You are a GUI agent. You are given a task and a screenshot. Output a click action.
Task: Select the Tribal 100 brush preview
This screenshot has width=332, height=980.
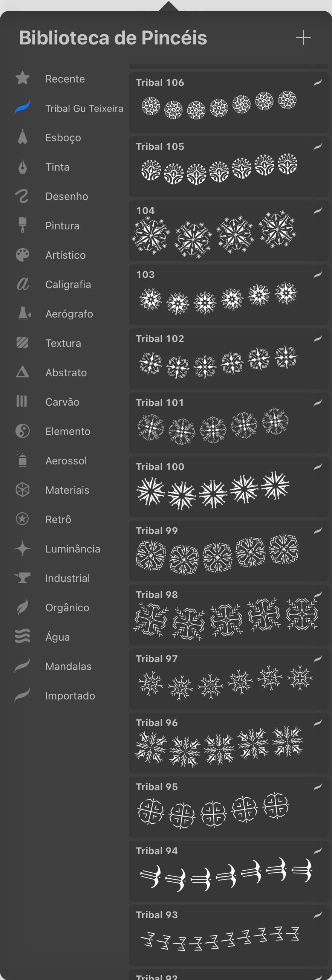[228, 487]
